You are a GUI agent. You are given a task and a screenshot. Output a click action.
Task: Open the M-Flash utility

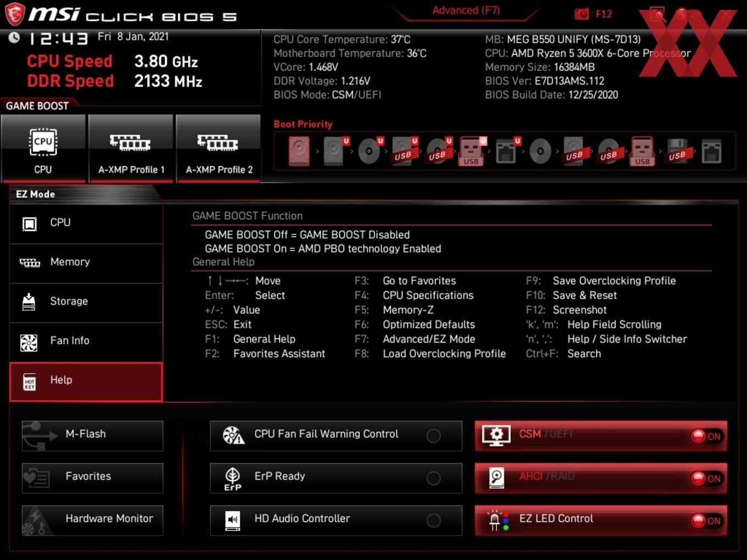(92, 436)
